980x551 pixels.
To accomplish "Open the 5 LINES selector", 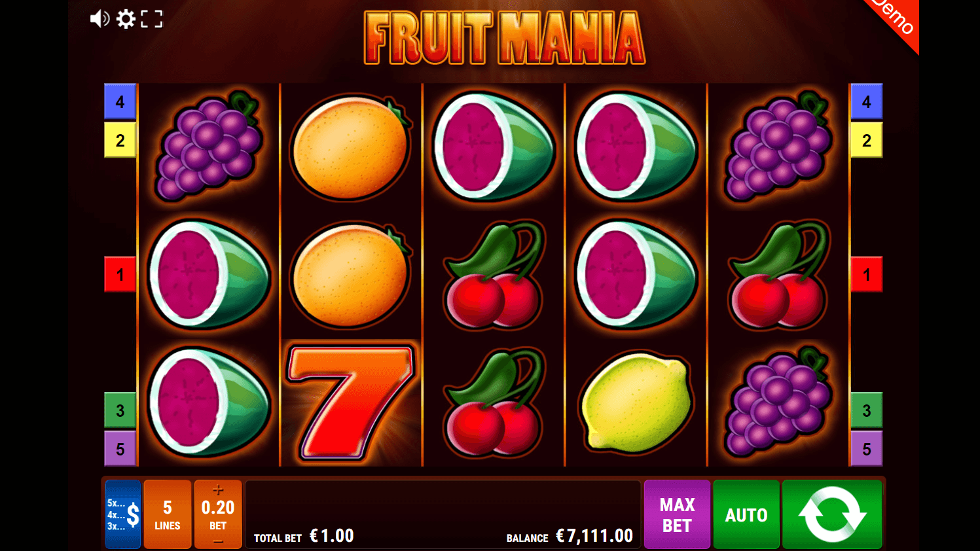I will (x=168, y=514).
